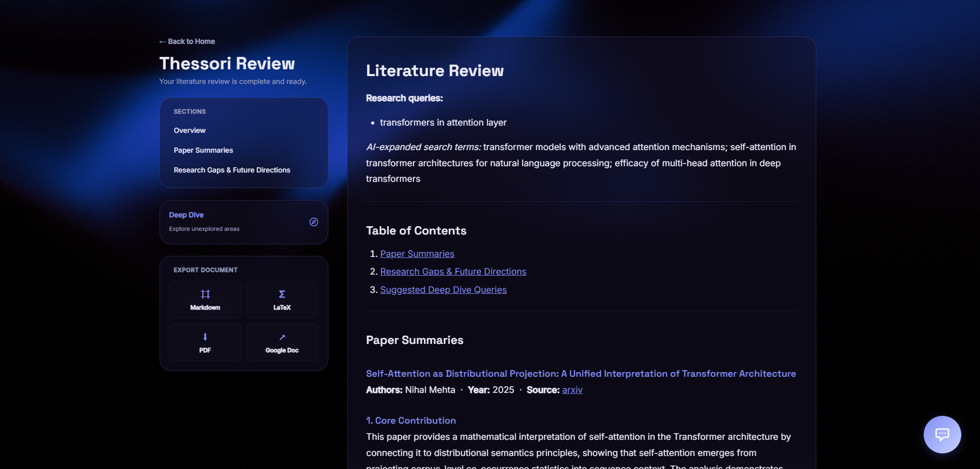Image resolution: width=980 pixels, height=469 pixels.
Task: Click the Google Doc external arrow icon
Action: tap(282, 337)
